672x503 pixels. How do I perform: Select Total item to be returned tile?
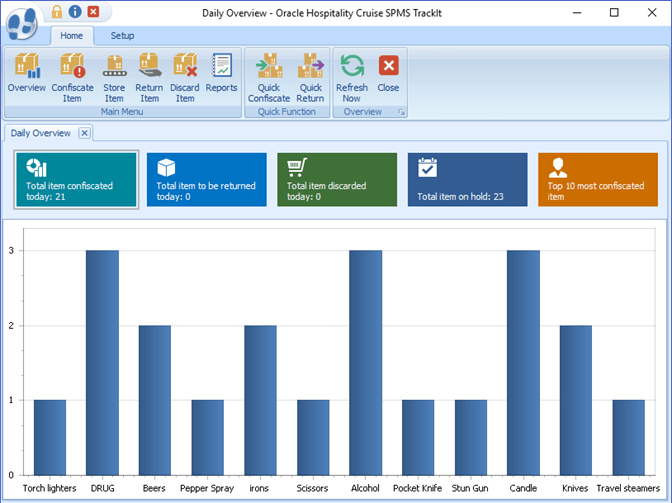tap(207, 180)
